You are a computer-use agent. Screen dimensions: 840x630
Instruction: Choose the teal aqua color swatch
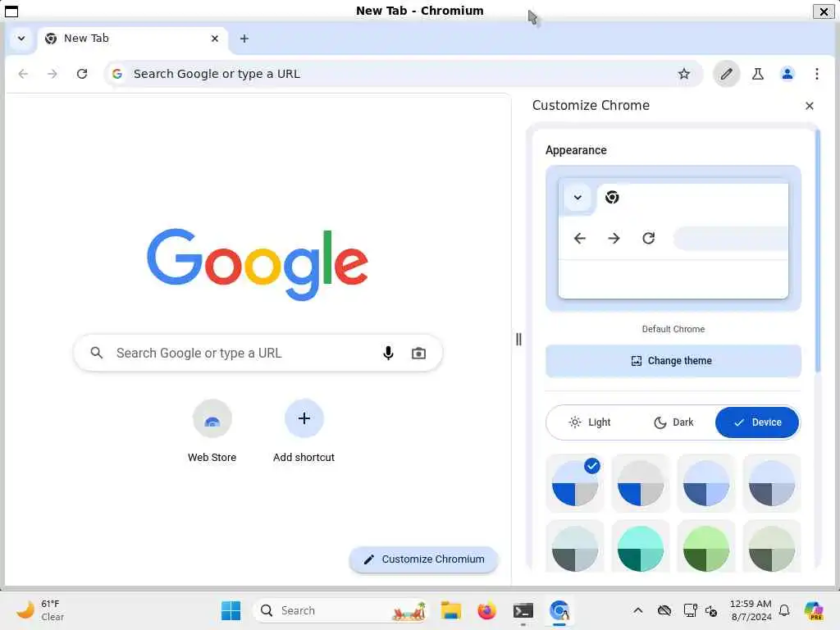pos(640,547)
